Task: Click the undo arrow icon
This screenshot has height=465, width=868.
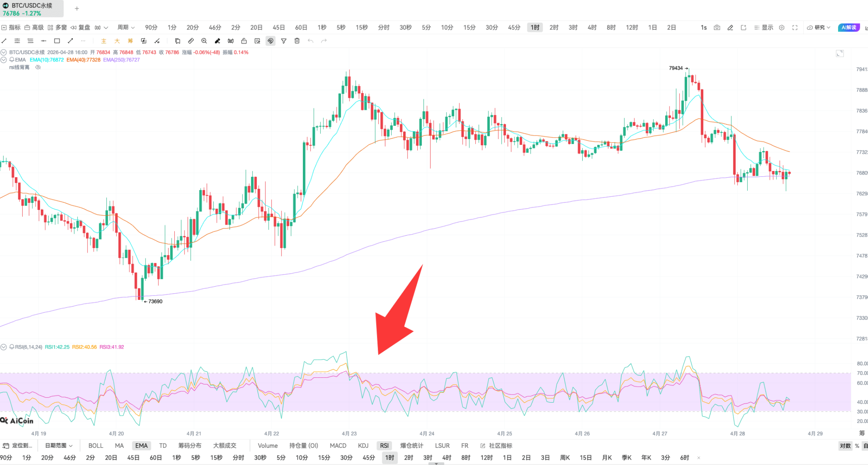Action: [310, 41]
